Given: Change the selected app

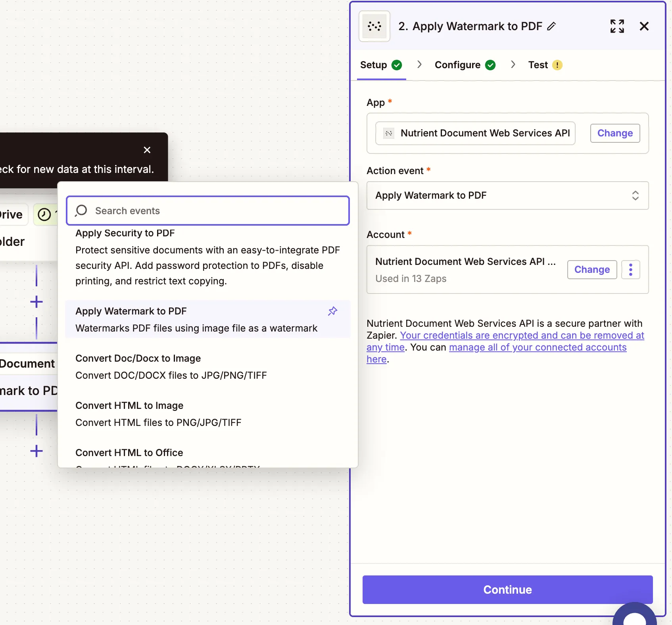Looking at the screenshot, I should pyautogui.click(x=614, y=133).
